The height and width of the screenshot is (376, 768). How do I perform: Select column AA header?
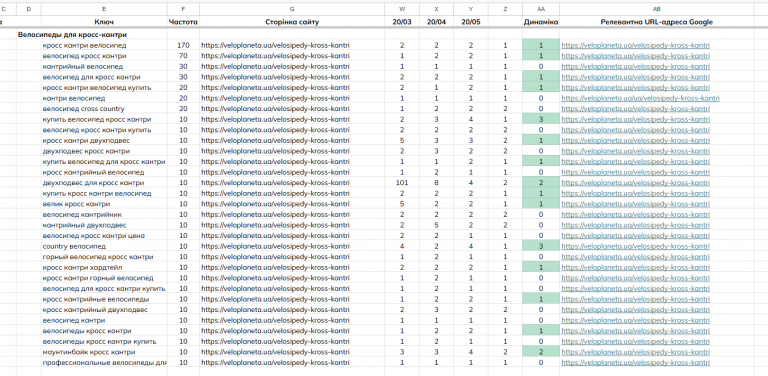pyautogui.click(x=541, y=9)
